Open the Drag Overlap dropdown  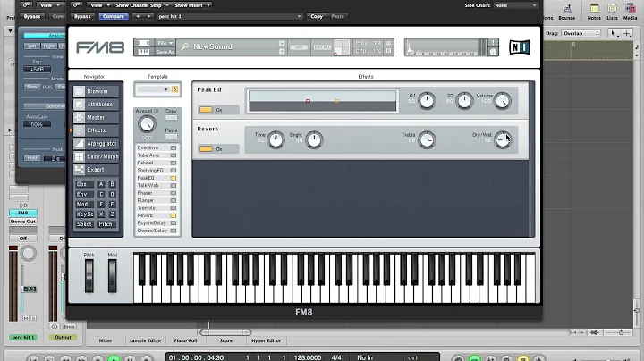click(x=580, y=34)
